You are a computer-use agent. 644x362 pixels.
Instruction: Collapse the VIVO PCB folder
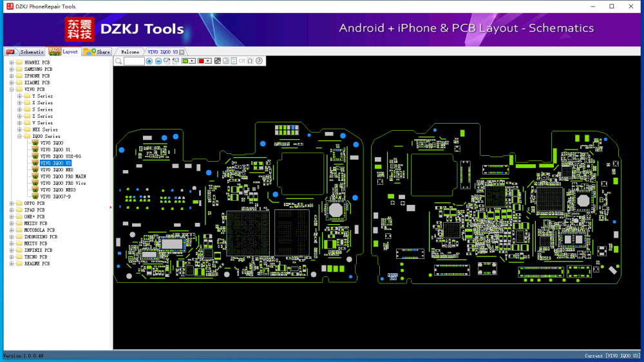(x=12, y=90)
